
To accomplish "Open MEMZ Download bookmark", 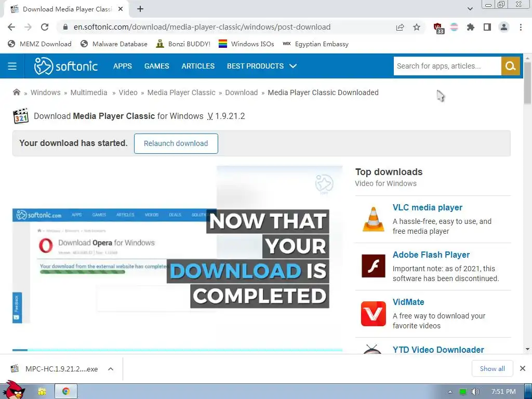I will (39, 44).
